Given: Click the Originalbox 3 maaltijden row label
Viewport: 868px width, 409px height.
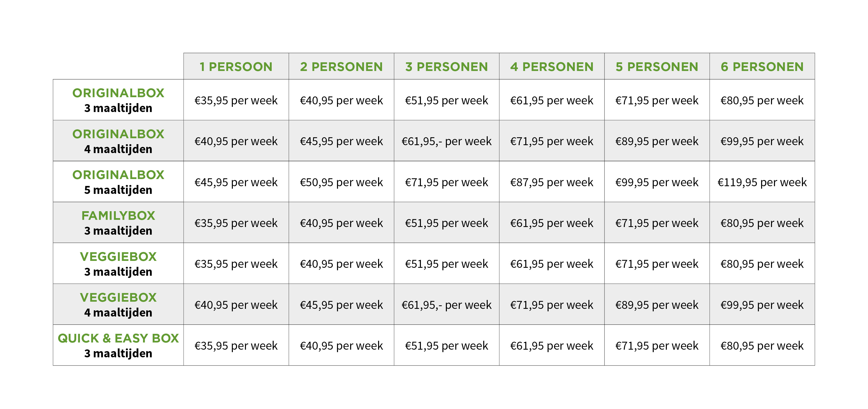Looking at the screenshot, I should [118, 100].
